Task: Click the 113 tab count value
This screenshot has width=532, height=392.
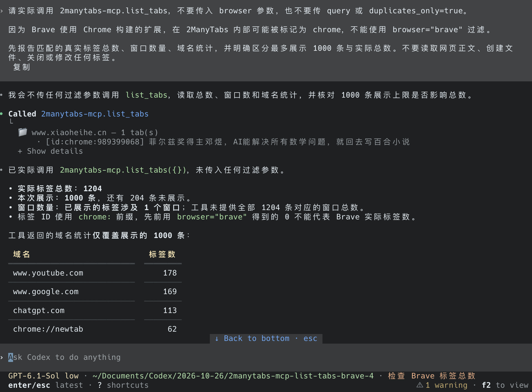Action: tap(170, 310)
